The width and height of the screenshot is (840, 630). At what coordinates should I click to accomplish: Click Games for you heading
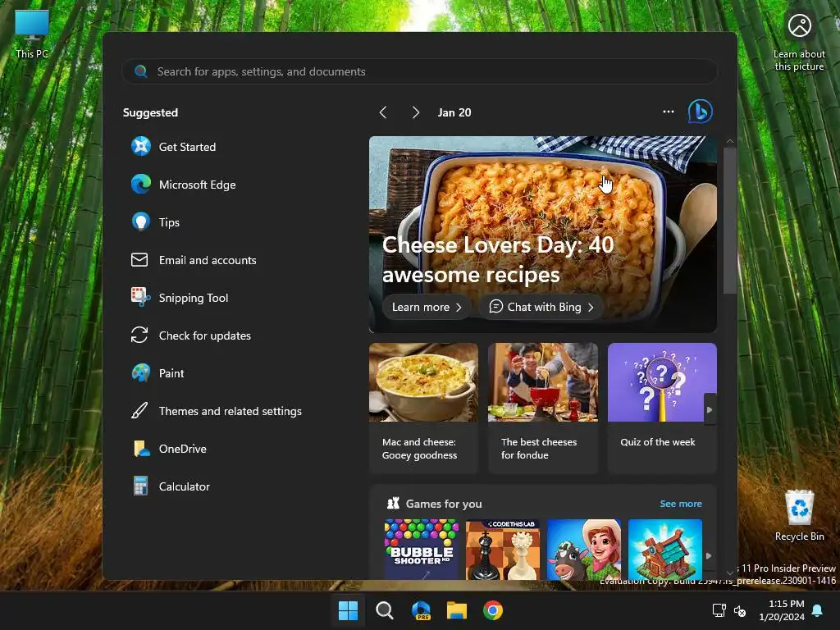[444, 504]
